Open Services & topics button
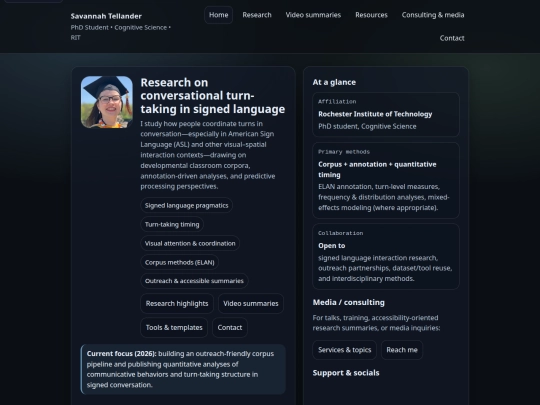The width and height of the screenshot is (540, 405). tap(344, 350)
